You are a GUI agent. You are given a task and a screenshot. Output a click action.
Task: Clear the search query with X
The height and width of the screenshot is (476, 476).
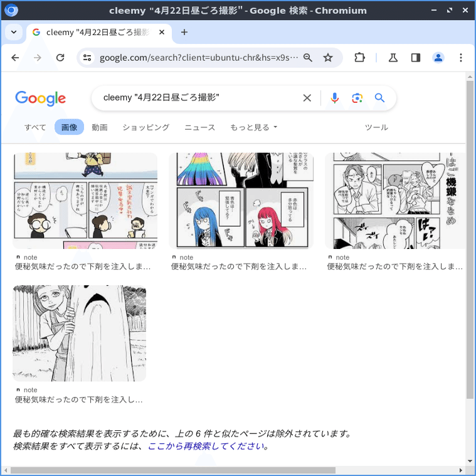[x=307, y=98]
